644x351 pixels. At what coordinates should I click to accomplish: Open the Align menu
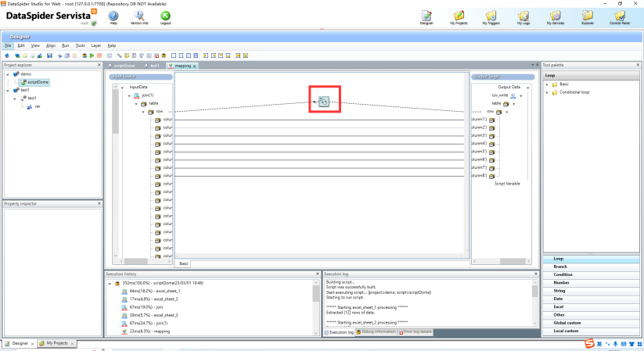(x=51, y=45)
